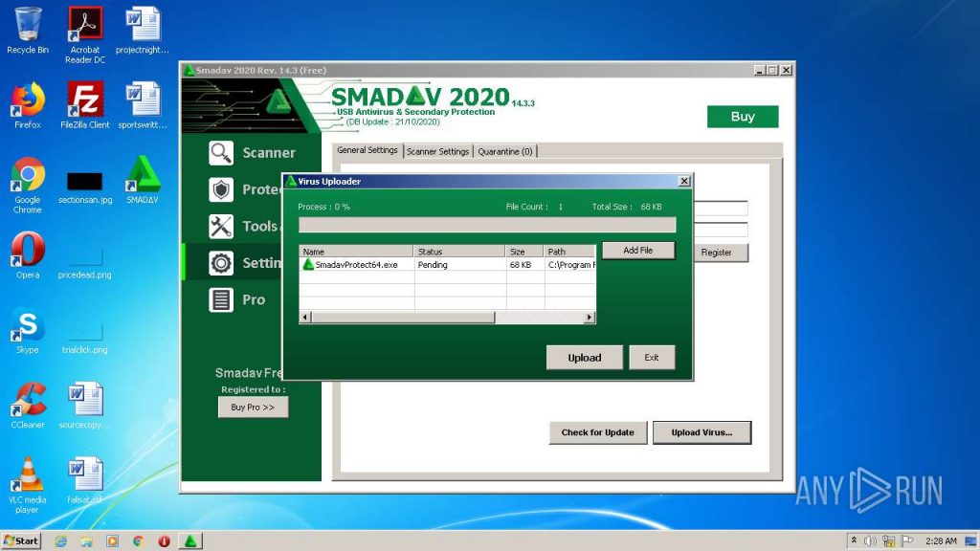Switch to the Scanner Settings tab

point(437,151)
